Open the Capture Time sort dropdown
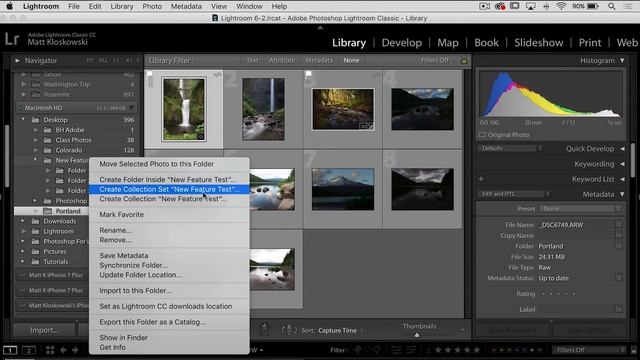 (x=340, y=330)
